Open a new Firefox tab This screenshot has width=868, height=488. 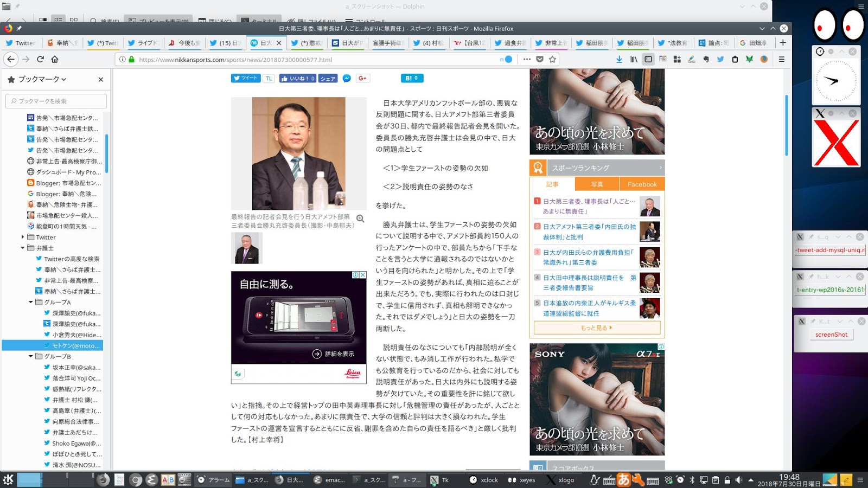pyautogui.click(x=783, y=42)
